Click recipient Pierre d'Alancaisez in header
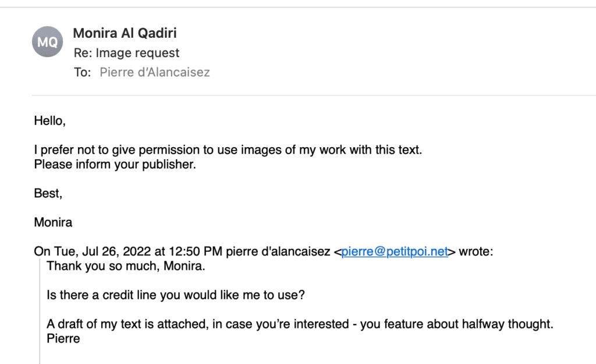 click(x=155, y=73)
